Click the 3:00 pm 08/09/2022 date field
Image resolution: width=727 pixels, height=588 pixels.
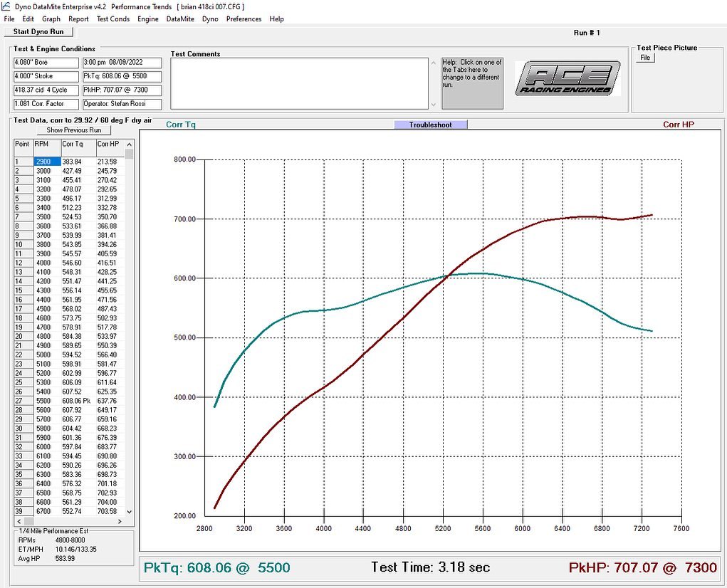pyautogui.click(x=122, y=63)
